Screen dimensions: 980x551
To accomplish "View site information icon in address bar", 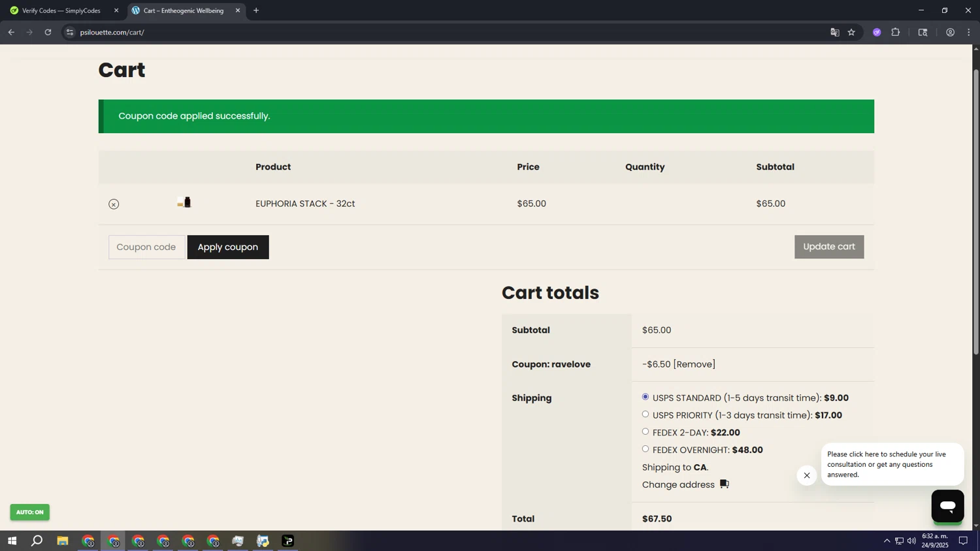I will pyautogui.click(x=70, y=32).
